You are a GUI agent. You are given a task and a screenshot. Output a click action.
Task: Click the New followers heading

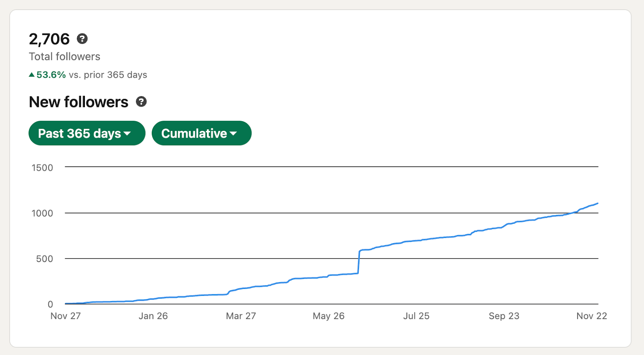(x=78, y=102)
